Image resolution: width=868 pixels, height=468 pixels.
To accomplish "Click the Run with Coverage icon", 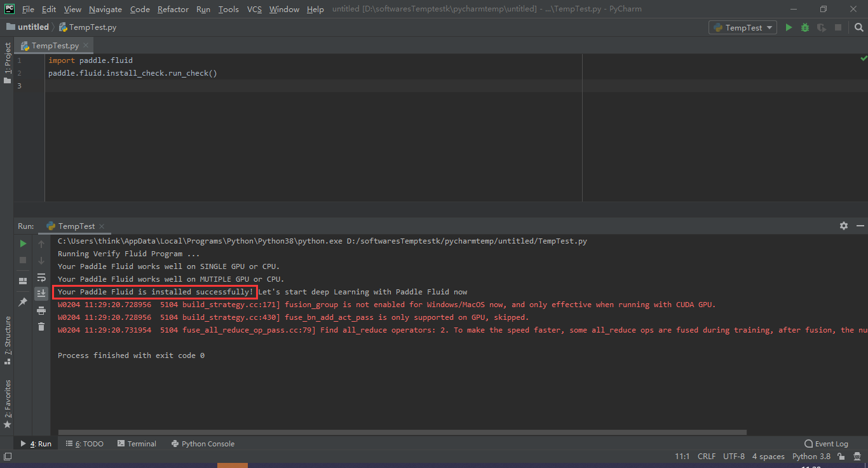I will pyautogui.click(x=822, y=27).
